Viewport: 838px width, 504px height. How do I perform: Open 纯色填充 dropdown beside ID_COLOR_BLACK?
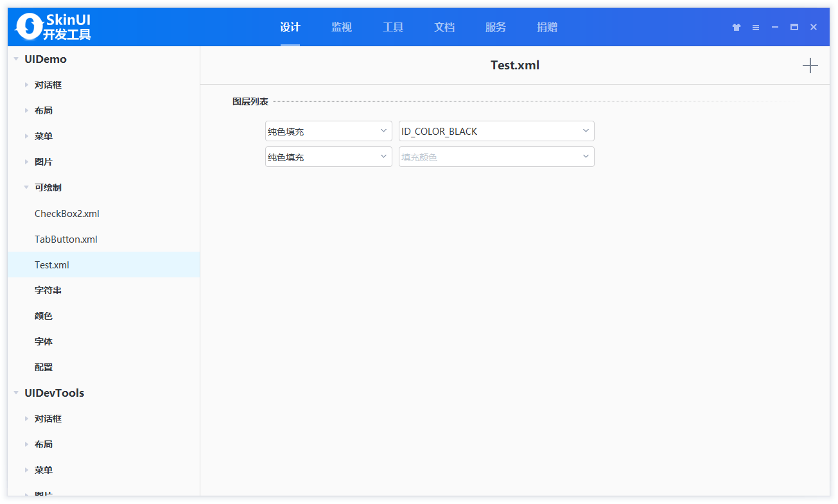click(329, 131)
